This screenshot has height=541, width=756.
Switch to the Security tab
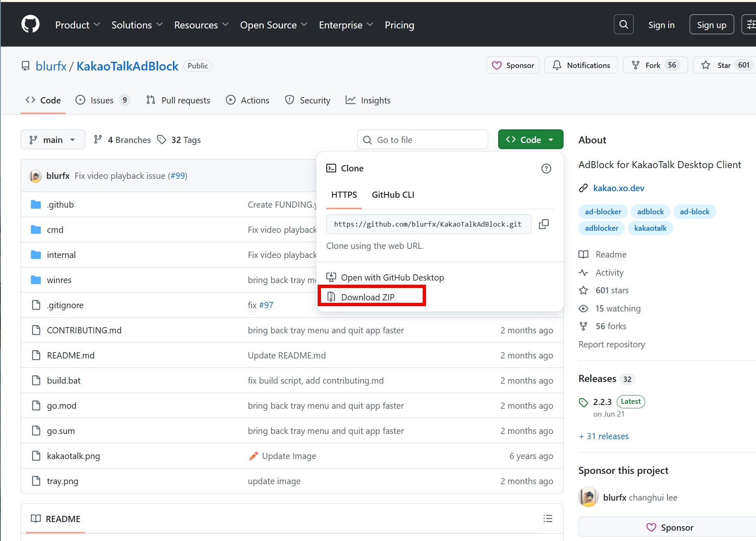(307, 100)
